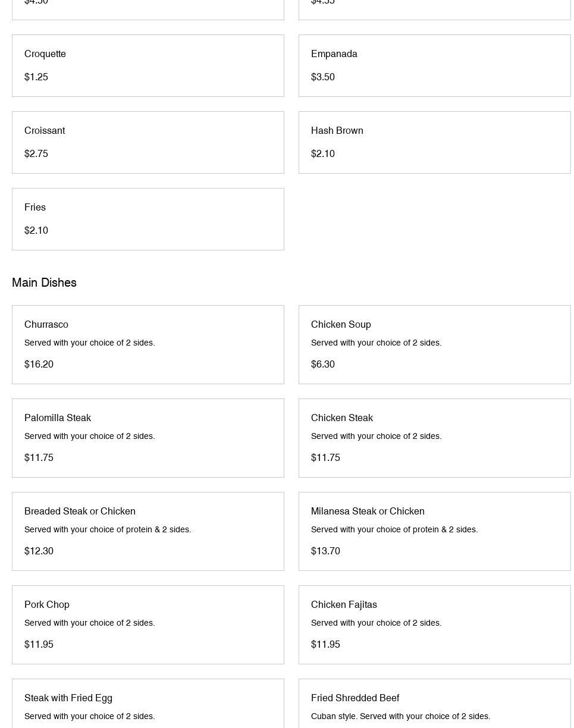
Task: Select the Croquette menu item
Action: (148, 65)
